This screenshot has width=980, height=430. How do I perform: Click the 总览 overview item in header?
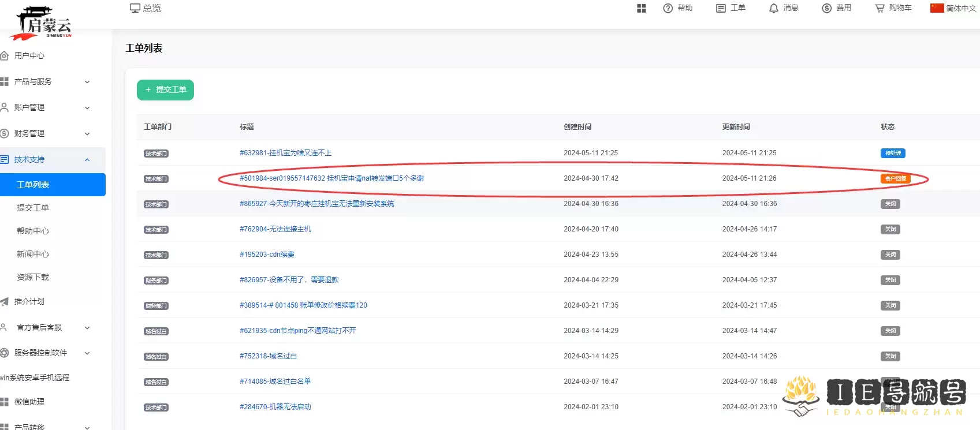[146, 8]
